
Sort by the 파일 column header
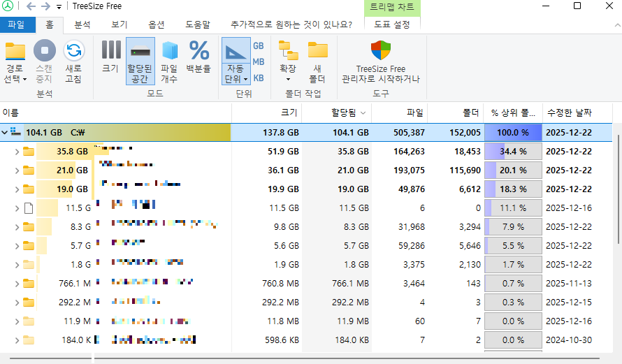(x=400, y=112)
